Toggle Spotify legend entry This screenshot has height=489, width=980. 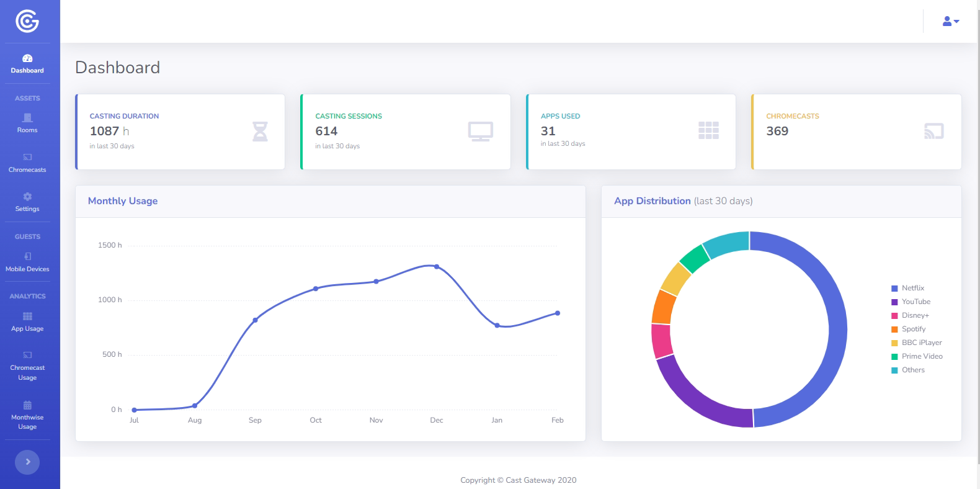tap(913, 329)
